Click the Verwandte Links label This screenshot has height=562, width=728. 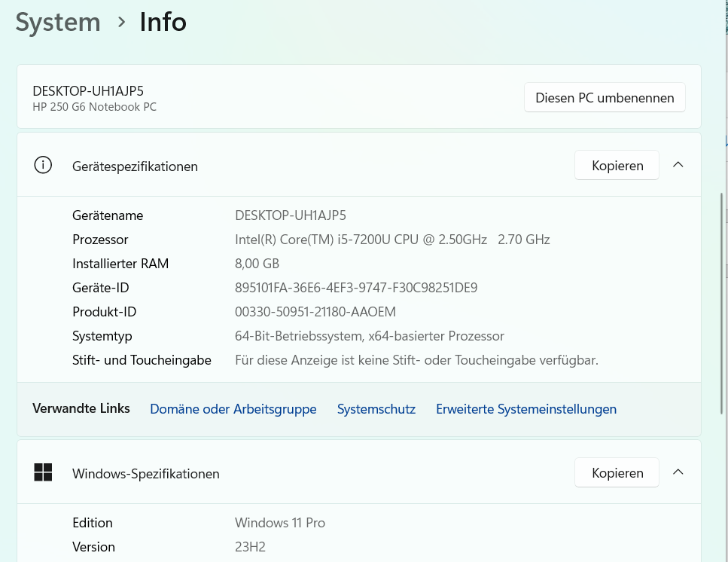pyautogui.click(x=81, y=408)
